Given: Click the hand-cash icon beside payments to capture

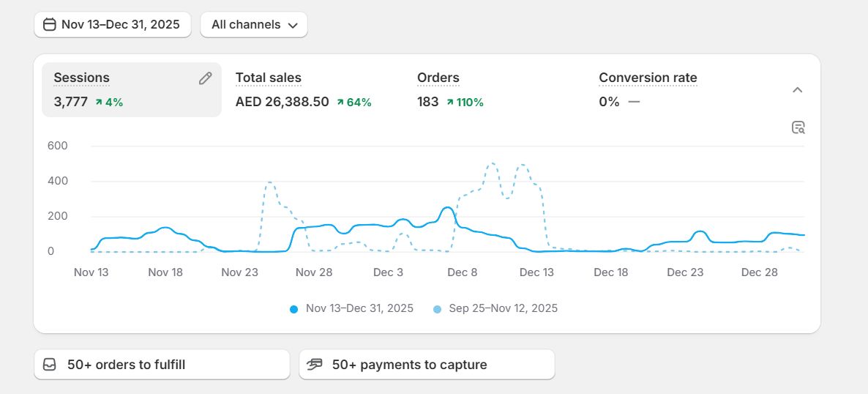Looking at the screenshot, I should [x=315, y=365].
